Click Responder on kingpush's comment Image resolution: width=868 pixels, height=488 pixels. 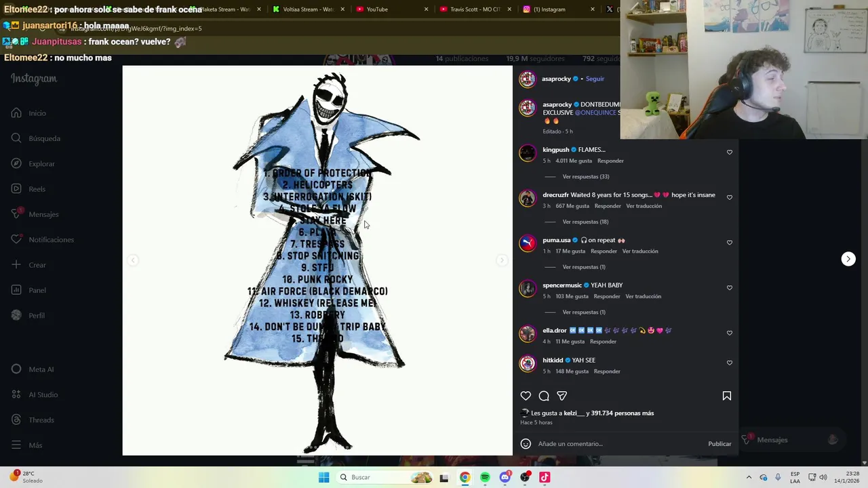610,161
